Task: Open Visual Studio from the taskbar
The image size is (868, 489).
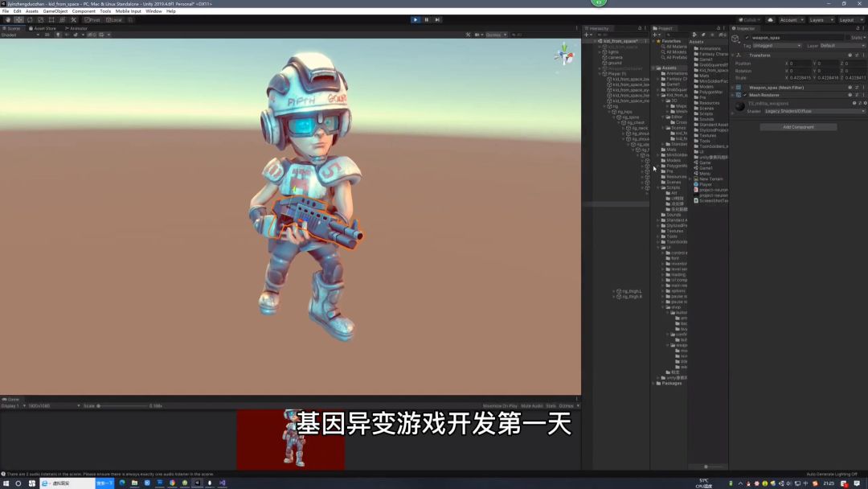Action: [x=222, y=483]
